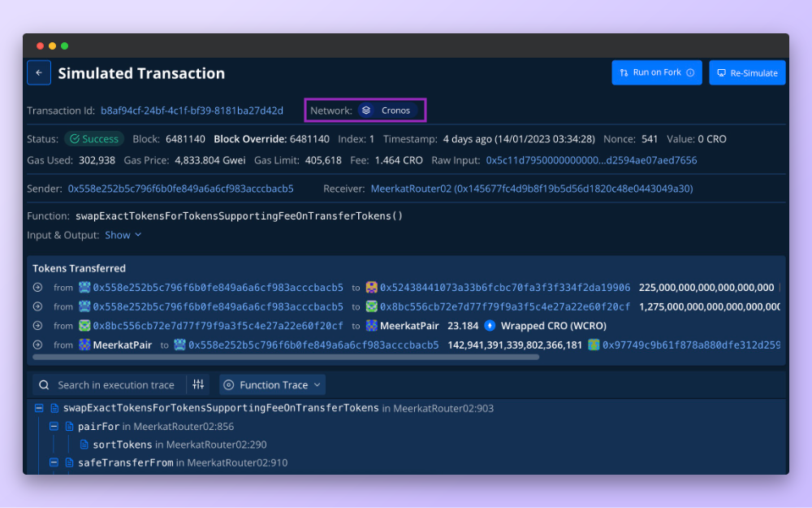
Task: Click the token icon beside 0x97749c9b61f8
Action: (x=594, y=345)
